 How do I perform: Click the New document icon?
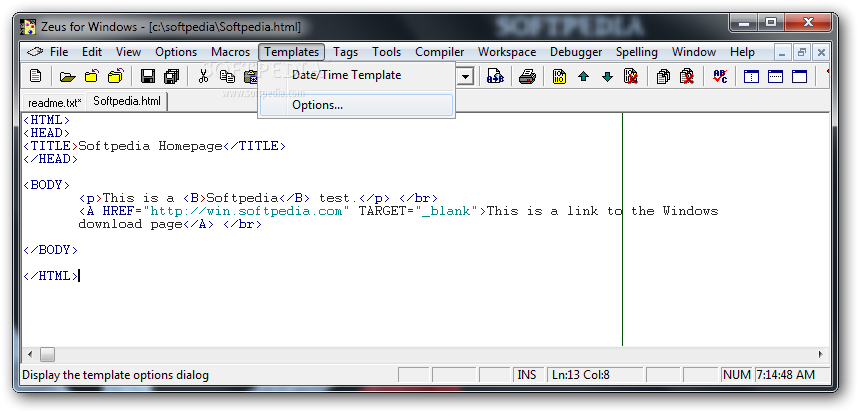(36, 76)
